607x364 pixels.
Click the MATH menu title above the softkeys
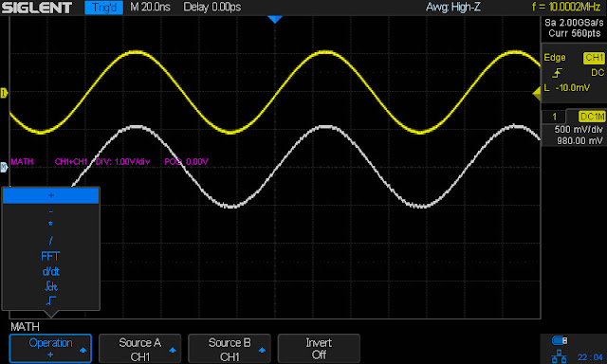pyautogui.click(x=25, y=327)
